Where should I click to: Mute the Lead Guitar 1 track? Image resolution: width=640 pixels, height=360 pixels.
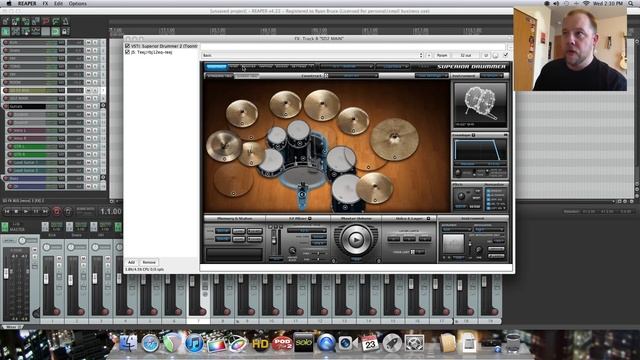pyautogui.click(x=88, y=162)
